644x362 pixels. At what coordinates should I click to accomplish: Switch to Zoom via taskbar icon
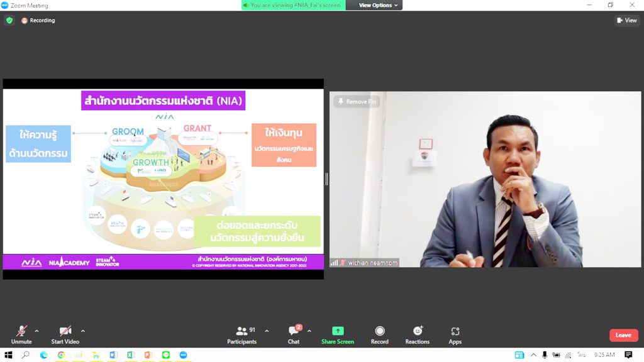tap(184, 354)
